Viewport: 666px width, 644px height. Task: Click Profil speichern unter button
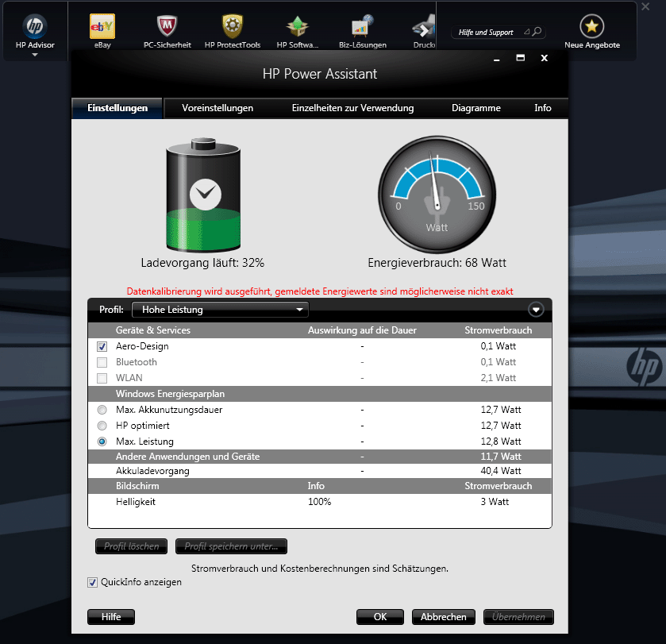(x=231, y=546)
